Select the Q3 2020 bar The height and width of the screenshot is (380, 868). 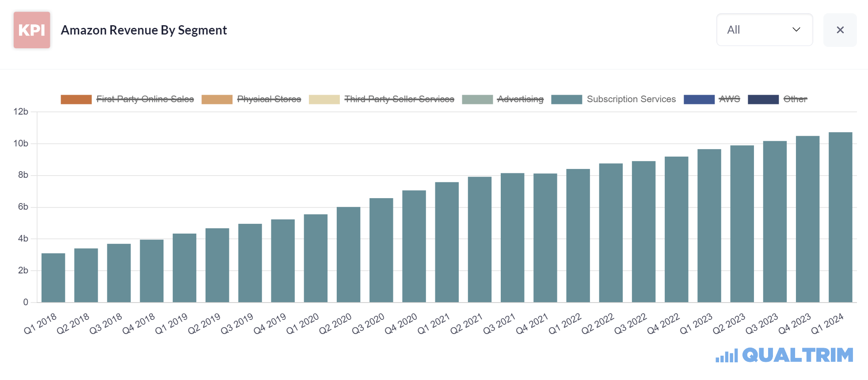click(381, 250)
